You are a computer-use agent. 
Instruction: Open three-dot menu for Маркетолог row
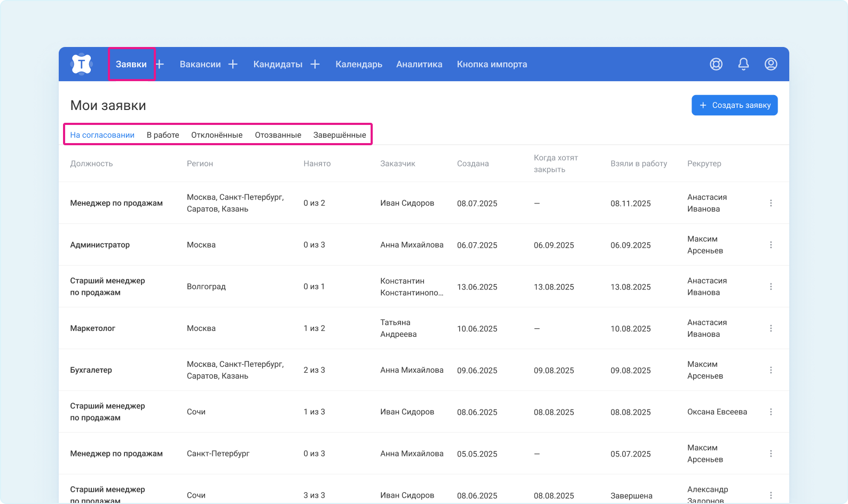click(771, 328)
